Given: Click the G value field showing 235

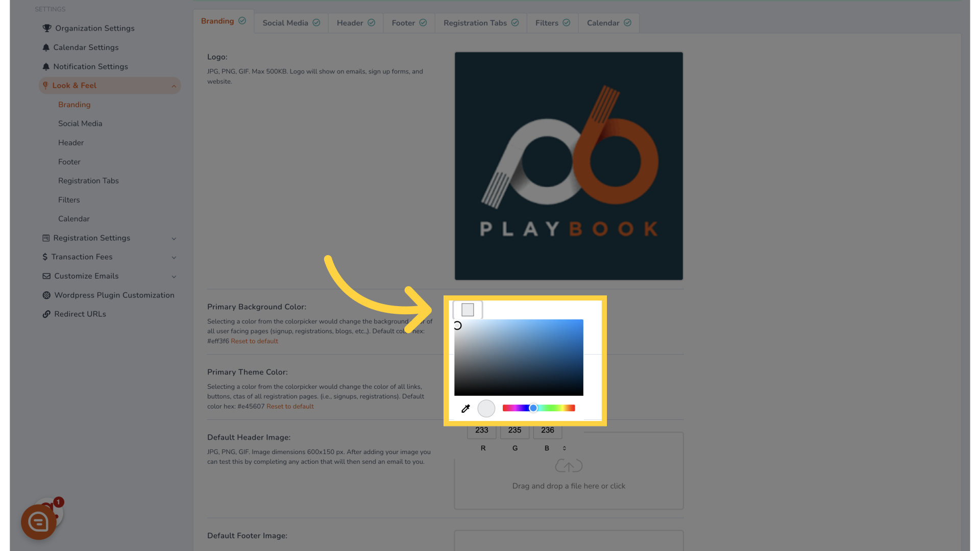Looking at the screenshot, I should pyautogui.click(x=514, y=431).
